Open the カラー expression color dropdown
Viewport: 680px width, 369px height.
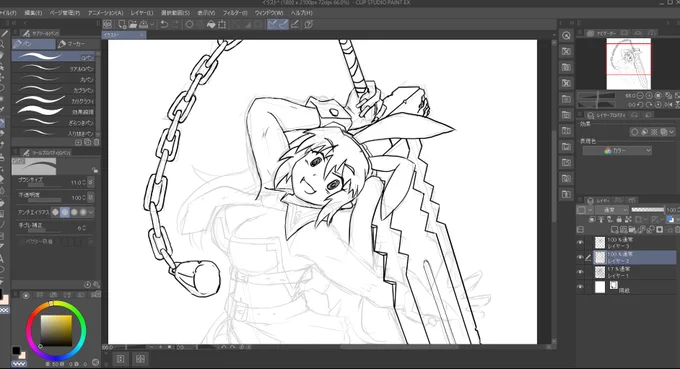click(x=617, y=150)
